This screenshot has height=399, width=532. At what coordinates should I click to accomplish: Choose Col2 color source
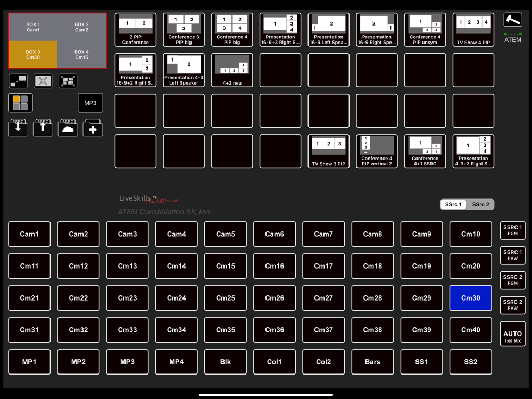[x=323, y=362]
